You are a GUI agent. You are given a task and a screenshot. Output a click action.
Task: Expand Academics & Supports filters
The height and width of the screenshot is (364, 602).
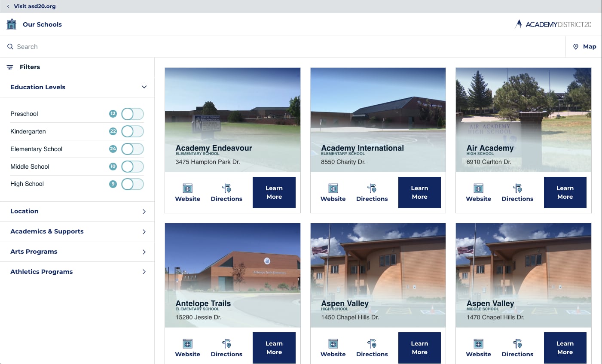point(77,231)
